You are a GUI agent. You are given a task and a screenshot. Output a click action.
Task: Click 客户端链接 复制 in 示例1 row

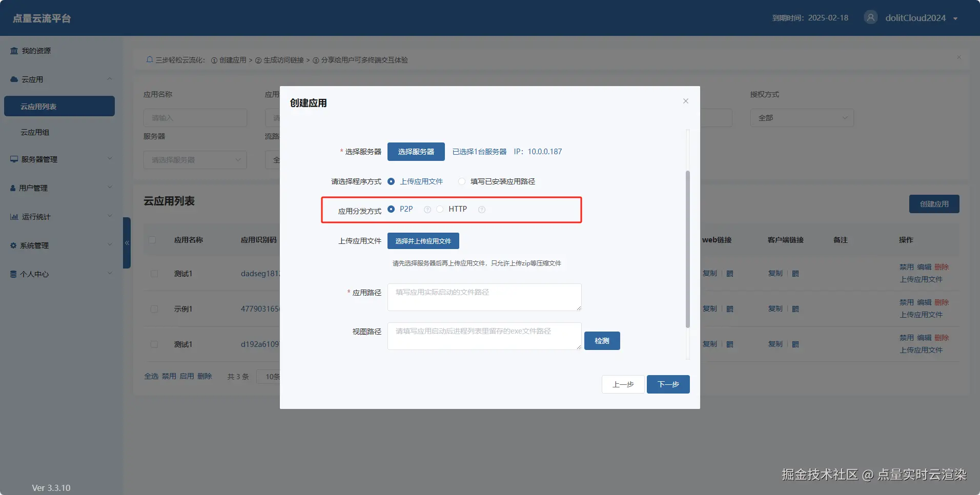pos(775,308)
